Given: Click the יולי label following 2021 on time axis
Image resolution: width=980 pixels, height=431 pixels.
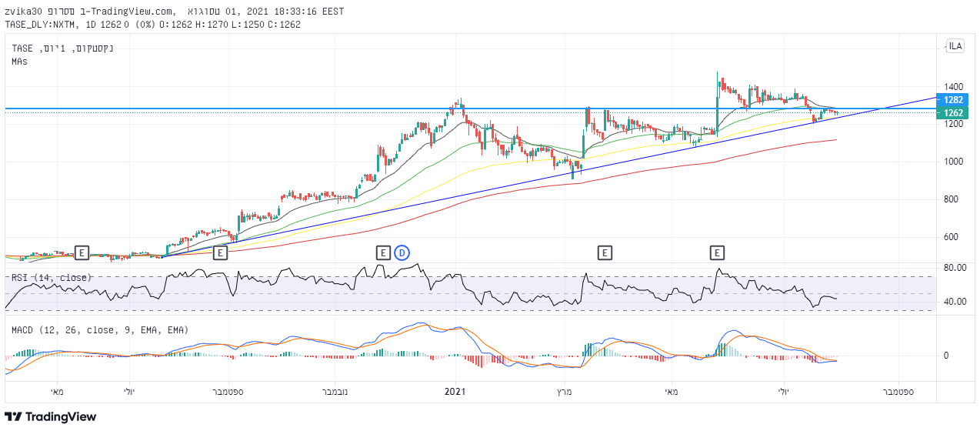Looking at the screenshot, I should (784, 392).
